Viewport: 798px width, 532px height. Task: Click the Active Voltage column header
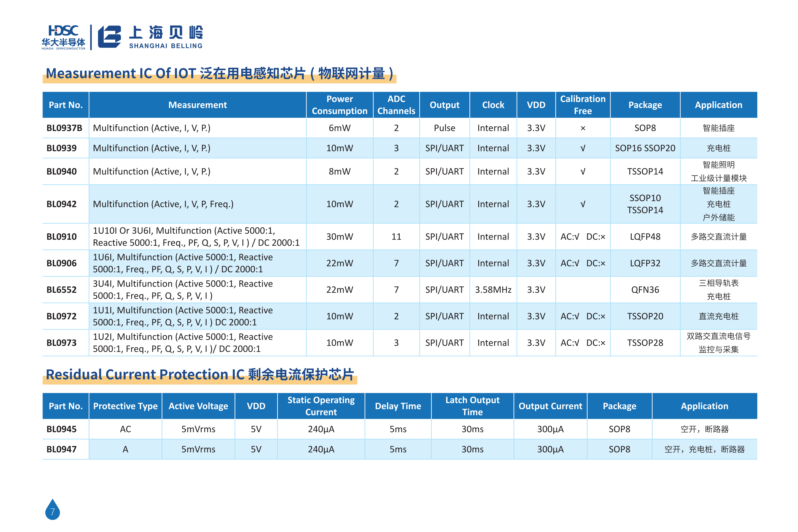tap(198, 406)
